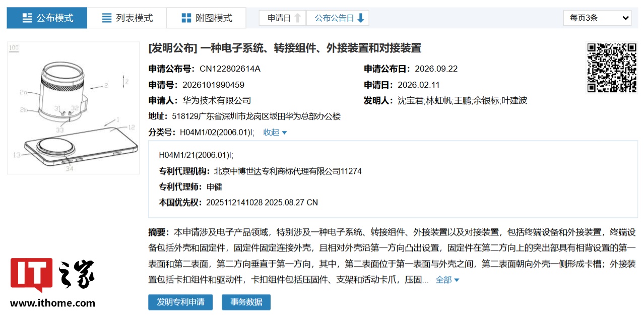This screenshot has height=316, width=644.
Task: Click the up arrow beside 申请日
Action: [x=298, y=18]
